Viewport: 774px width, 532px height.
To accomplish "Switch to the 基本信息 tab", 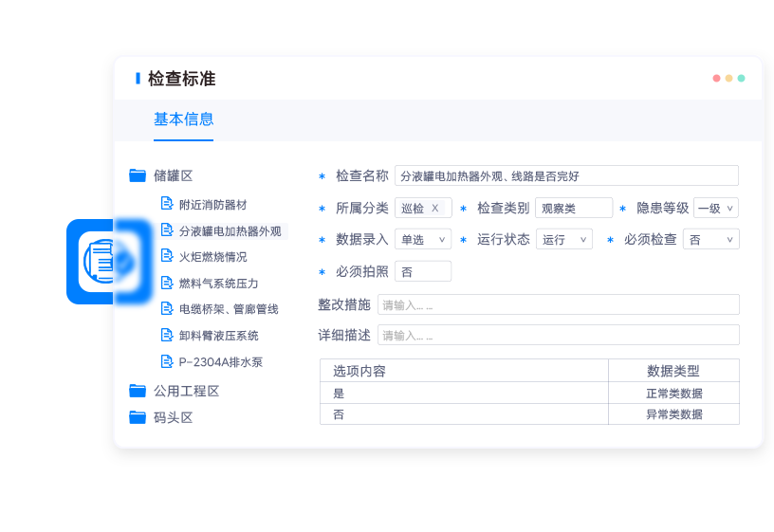I will tap(183, 119).
